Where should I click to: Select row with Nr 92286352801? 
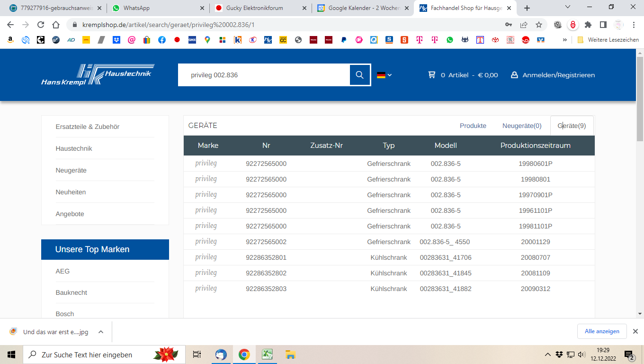(389, 257)
